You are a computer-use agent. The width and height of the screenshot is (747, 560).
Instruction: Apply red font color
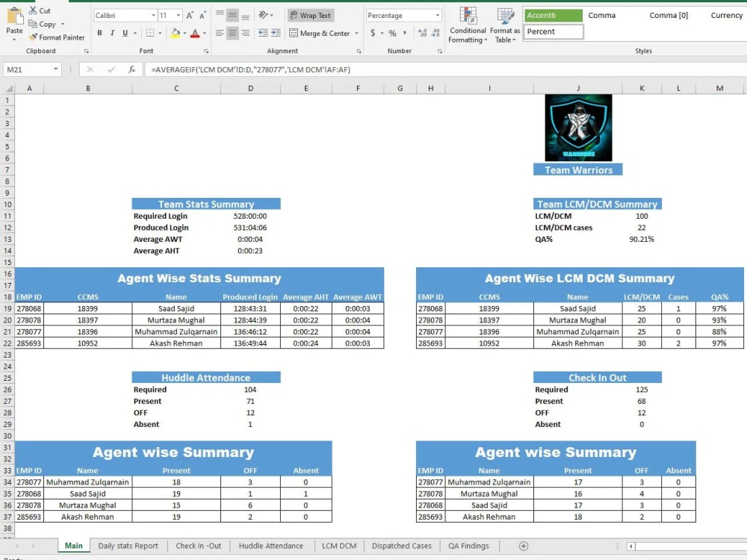point(195,33)
